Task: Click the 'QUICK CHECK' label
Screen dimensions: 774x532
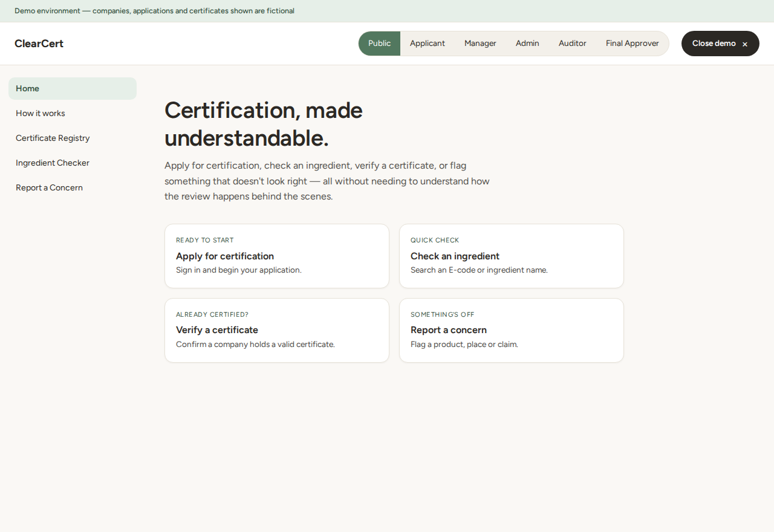Action: point(435,240)
